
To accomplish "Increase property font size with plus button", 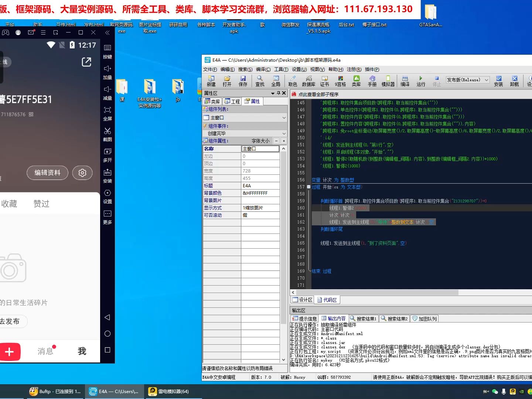I will click(x=284, y=141).
